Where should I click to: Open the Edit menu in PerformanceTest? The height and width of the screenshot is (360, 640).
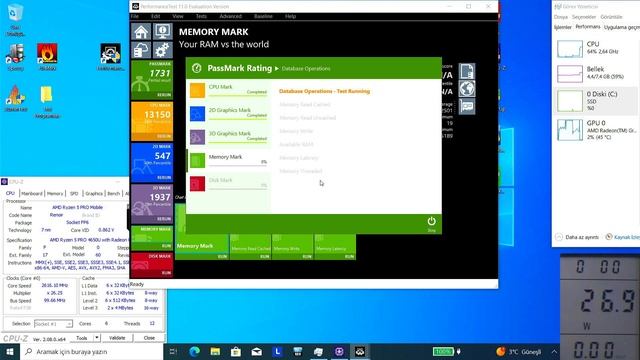pos(156,16)
